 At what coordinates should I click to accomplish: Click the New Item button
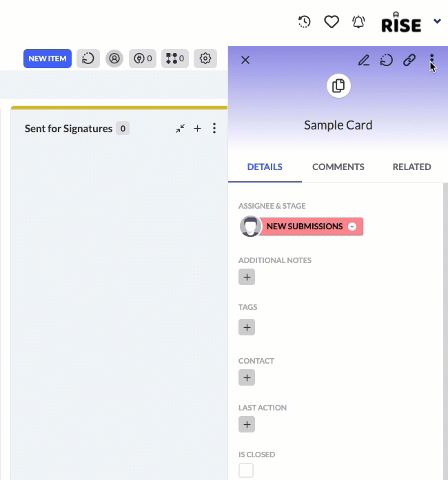click(48, 59)
